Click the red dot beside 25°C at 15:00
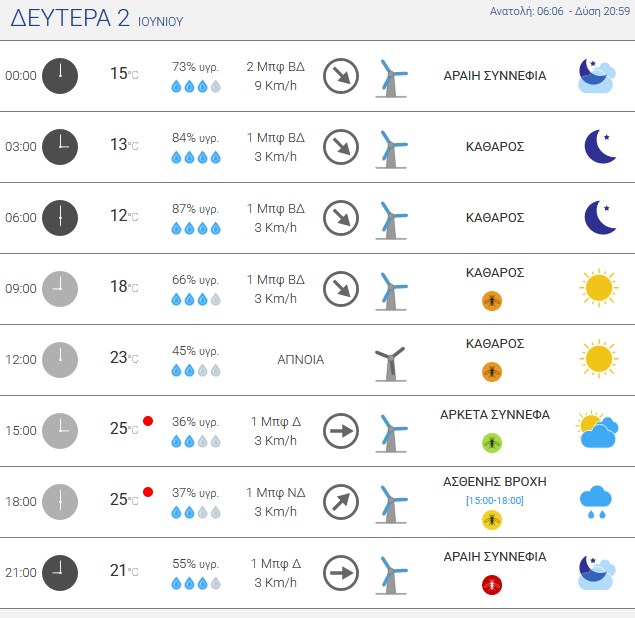The height and width of the screenshot is (618, 635). (x=148, y=421)
